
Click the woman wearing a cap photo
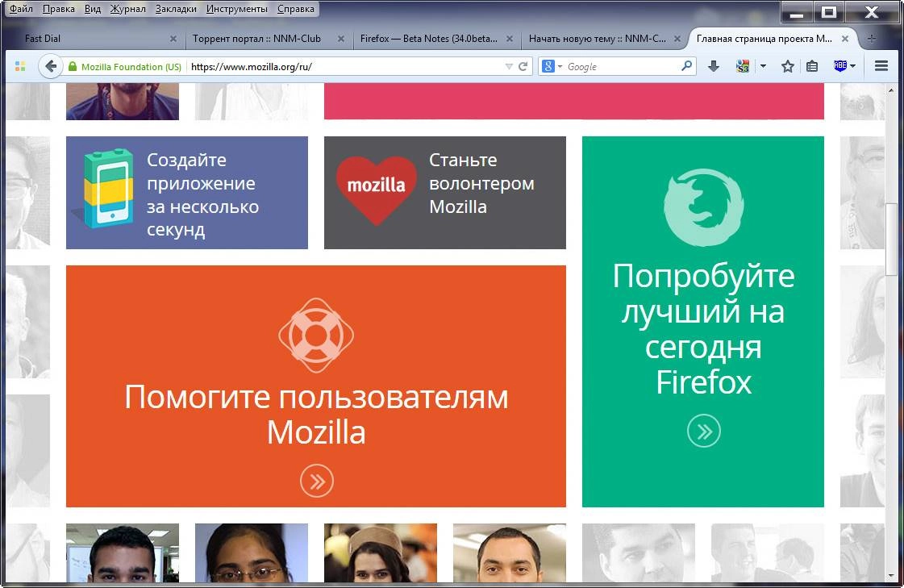click(381, 553)
